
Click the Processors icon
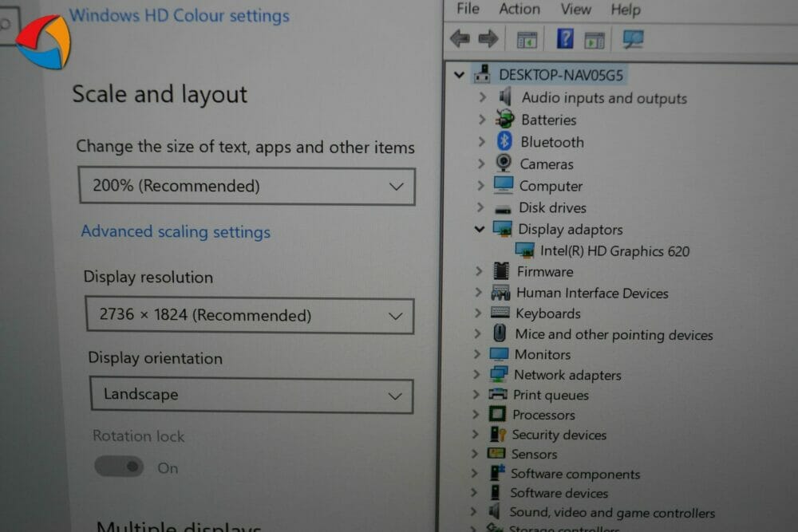(497, 414)
